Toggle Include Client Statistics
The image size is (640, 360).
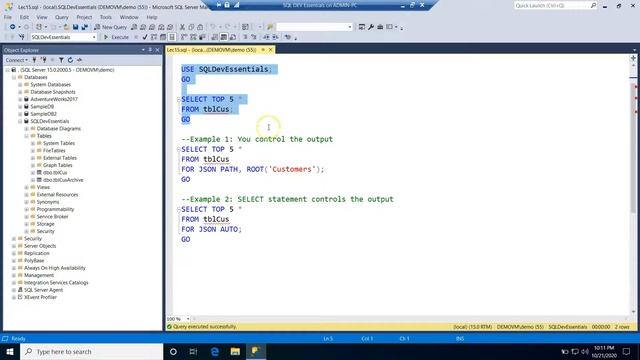202,37
